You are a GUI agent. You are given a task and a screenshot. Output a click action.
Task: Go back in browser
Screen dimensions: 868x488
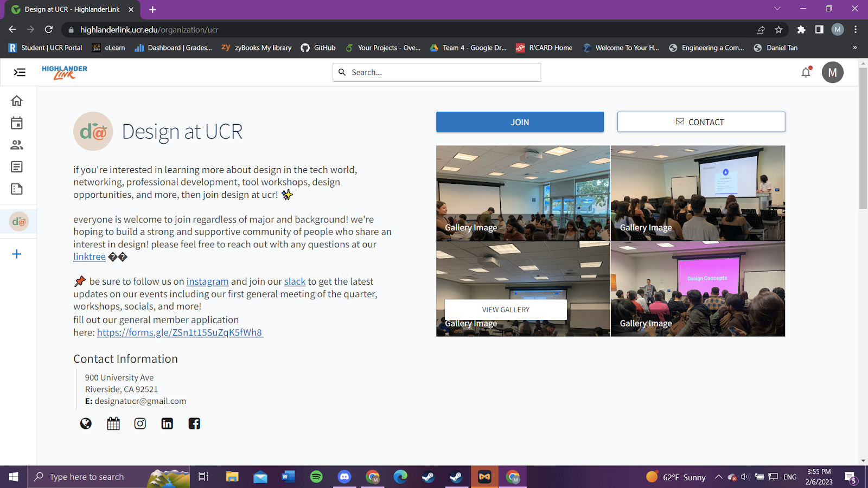tap(12, 29)
